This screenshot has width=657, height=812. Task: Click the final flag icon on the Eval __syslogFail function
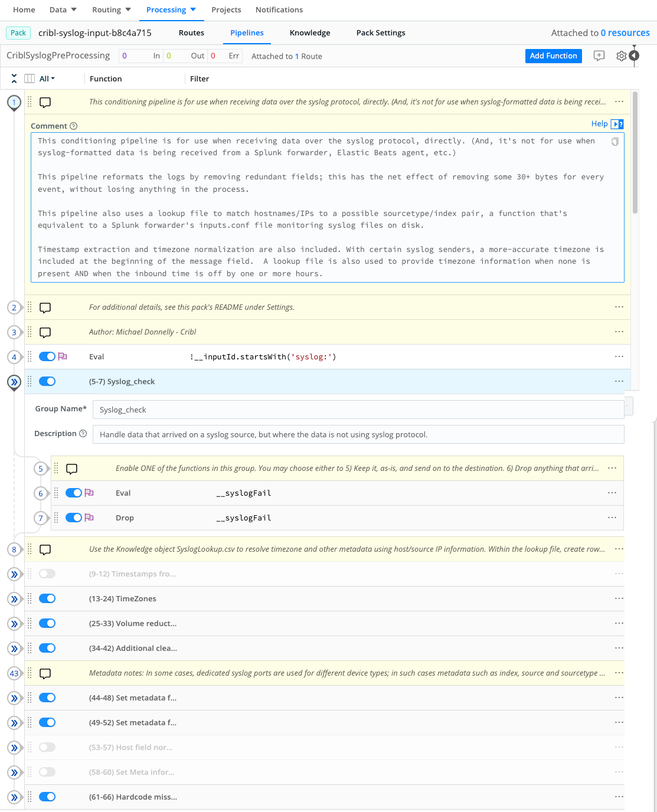tap(89, 493)
